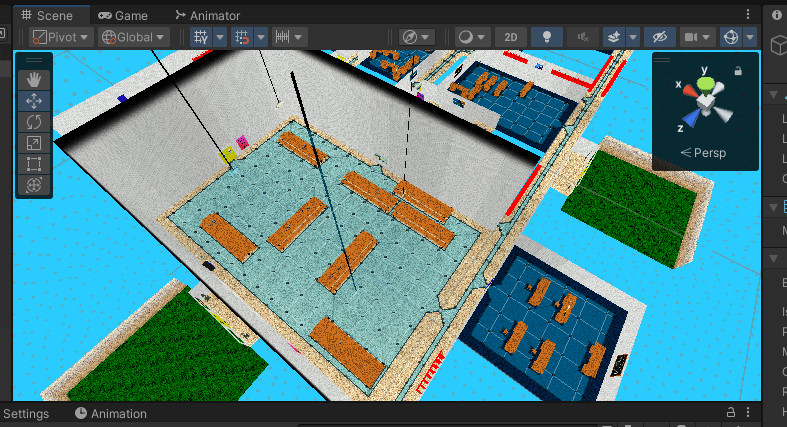
Task: Toggle rotation lock on orientation gizmo
Action: click(x=738, y=70)
